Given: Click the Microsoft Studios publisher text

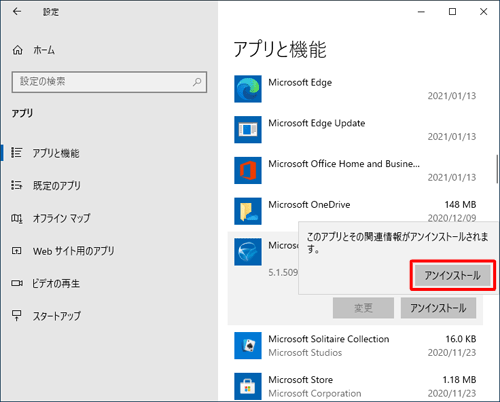Looking at the screenshot, I should tap(305, 352).
